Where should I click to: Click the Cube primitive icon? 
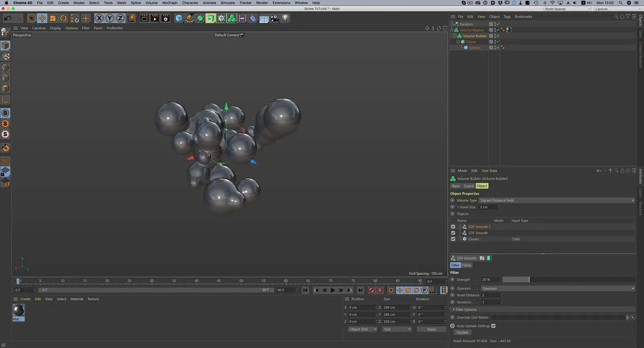coord(179,19)
